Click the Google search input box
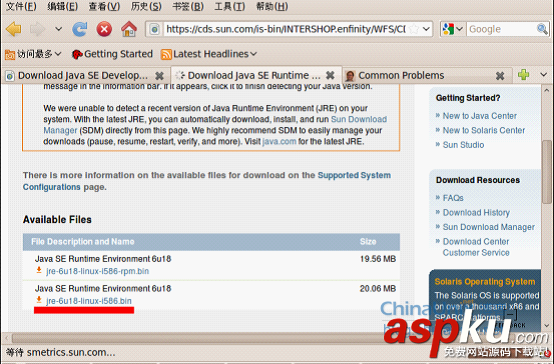Screen dimensions: 554x364 click(501, 29)
